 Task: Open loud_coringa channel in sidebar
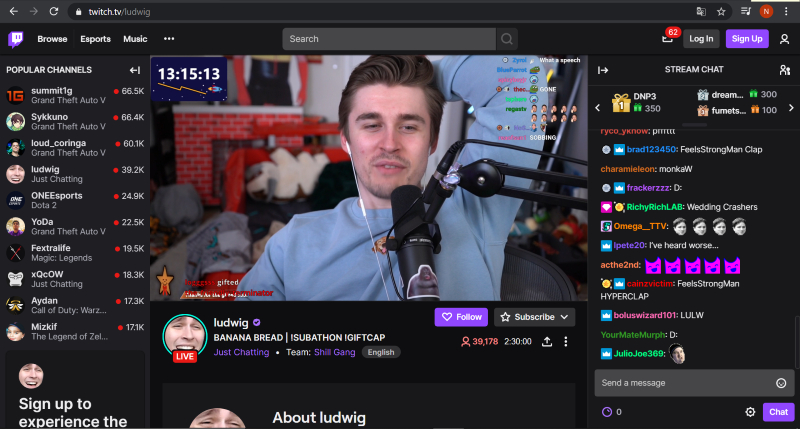click(x=75, y=148)
